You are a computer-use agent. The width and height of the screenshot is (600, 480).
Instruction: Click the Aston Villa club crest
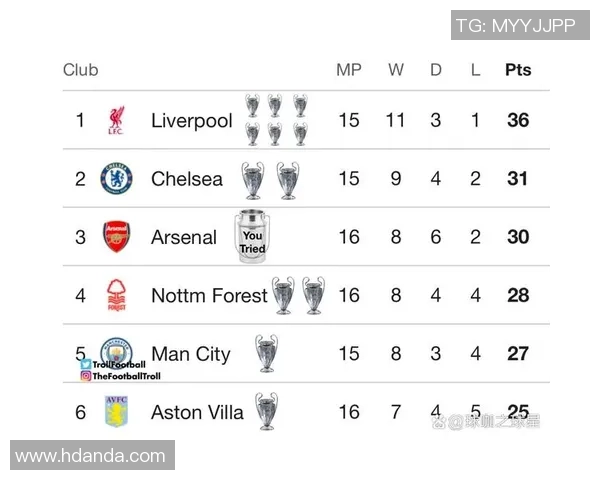pos(116,411)
